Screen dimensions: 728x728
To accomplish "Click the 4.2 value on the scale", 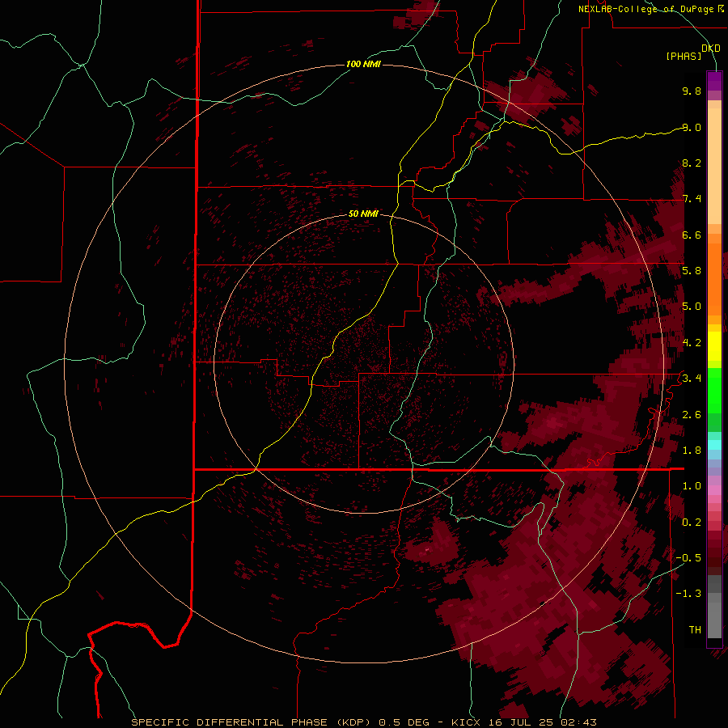I will 692,343.
